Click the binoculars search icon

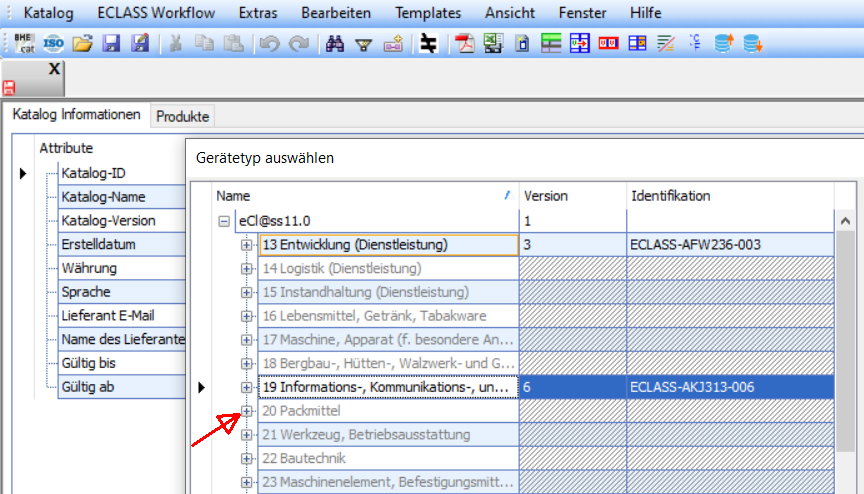click(335, 43)
